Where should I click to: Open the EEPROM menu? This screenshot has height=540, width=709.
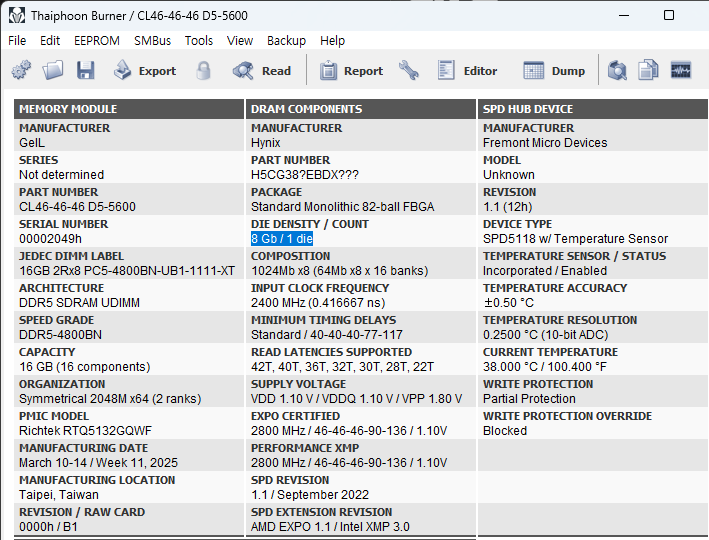[x=97, y=41]
